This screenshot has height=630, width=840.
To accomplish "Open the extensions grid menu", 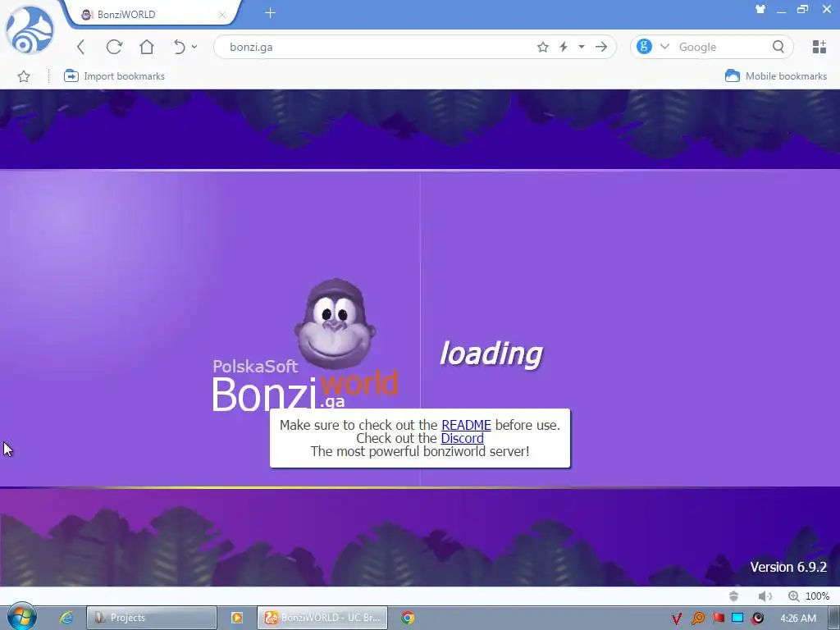I will tap(819, 47).
